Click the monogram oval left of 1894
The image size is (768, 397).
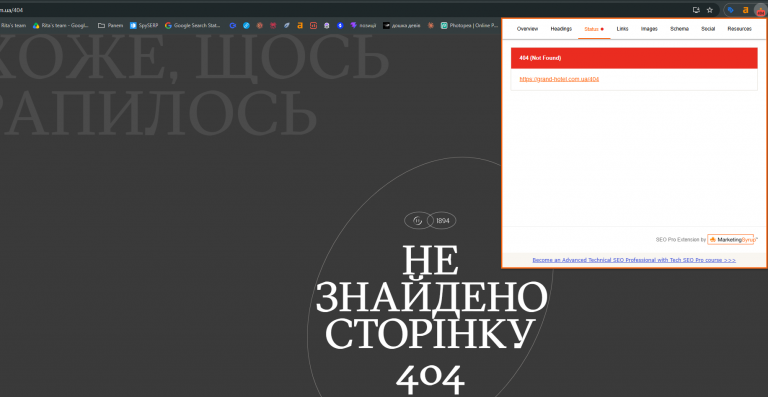click(417, 221)
